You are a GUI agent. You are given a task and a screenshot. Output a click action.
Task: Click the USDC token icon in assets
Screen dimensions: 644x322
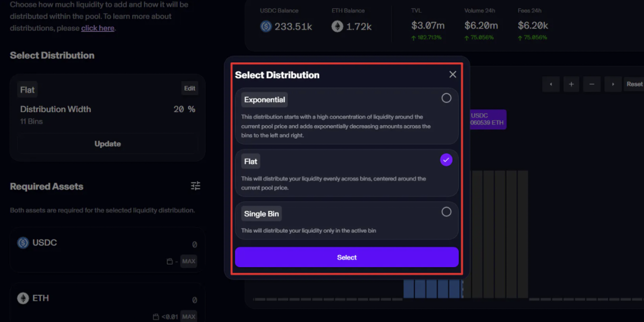pyautogui.click(x=23, y=243)
